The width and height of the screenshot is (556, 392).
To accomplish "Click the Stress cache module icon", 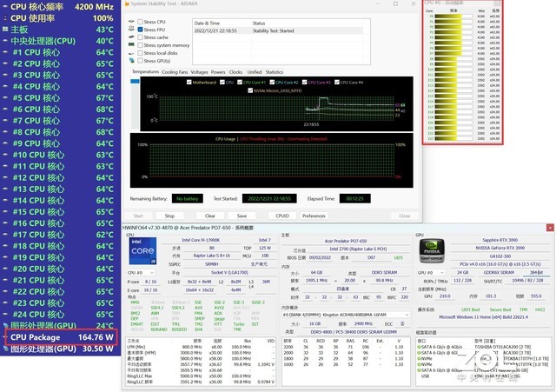I will pyautogui.click(x=131, y=37).
